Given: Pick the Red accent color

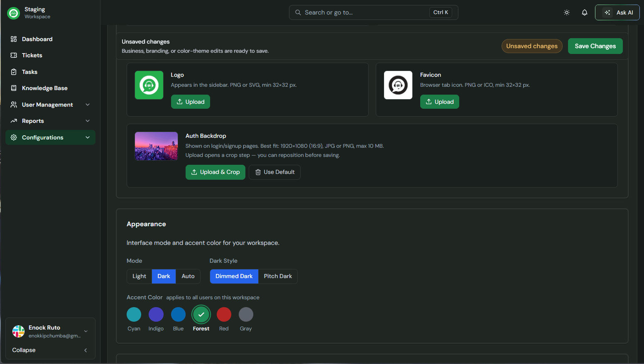Looking at the screenshot, I should point(224,315).
